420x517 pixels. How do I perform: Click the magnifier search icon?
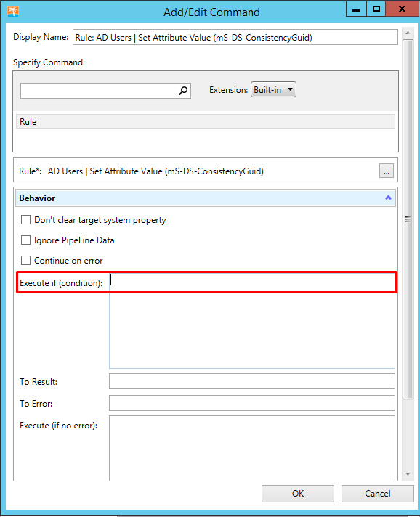[183, 90]
